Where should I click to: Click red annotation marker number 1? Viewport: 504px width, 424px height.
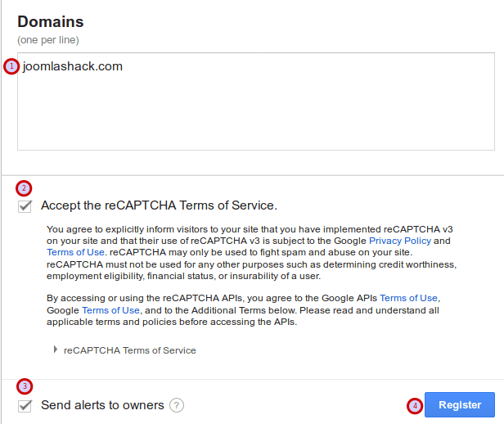[x=11, y=66]
